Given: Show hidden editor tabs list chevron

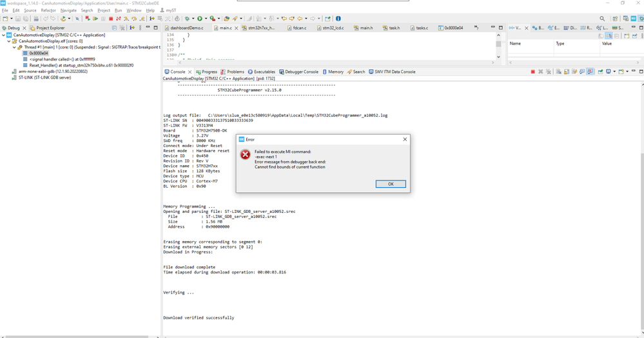Looking at the screenshot, I should [476, 28].
